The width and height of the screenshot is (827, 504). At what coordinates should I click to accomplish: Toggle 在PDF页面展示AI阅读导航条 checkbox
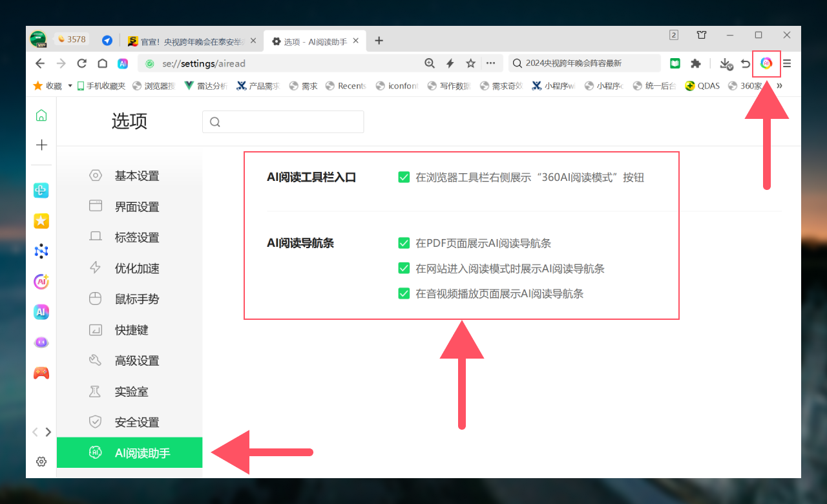(x=404, y=244)
